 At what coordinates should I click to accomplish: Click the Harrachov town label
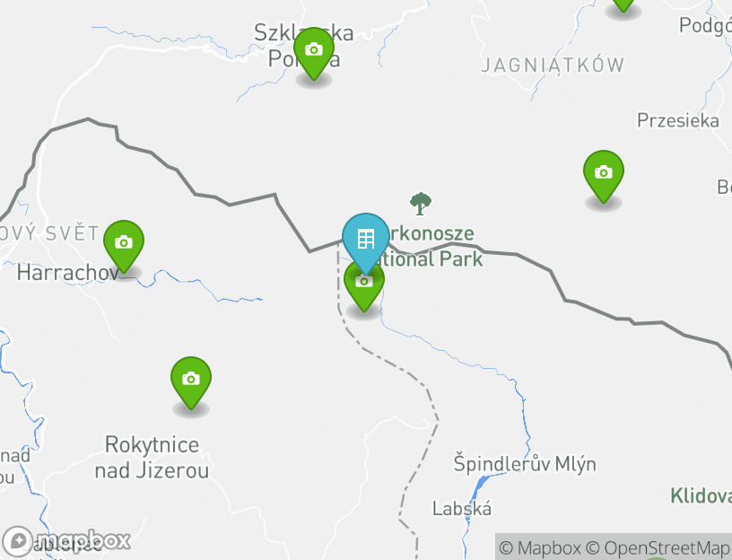pos(68,272)
